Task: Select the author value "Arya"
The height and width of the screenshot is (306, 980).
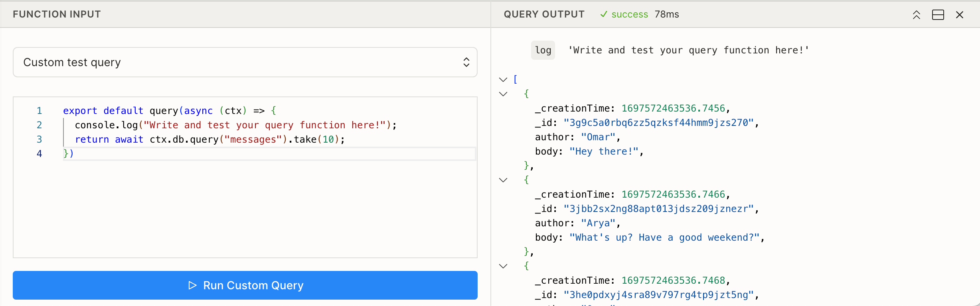Action: pos(598,223)
